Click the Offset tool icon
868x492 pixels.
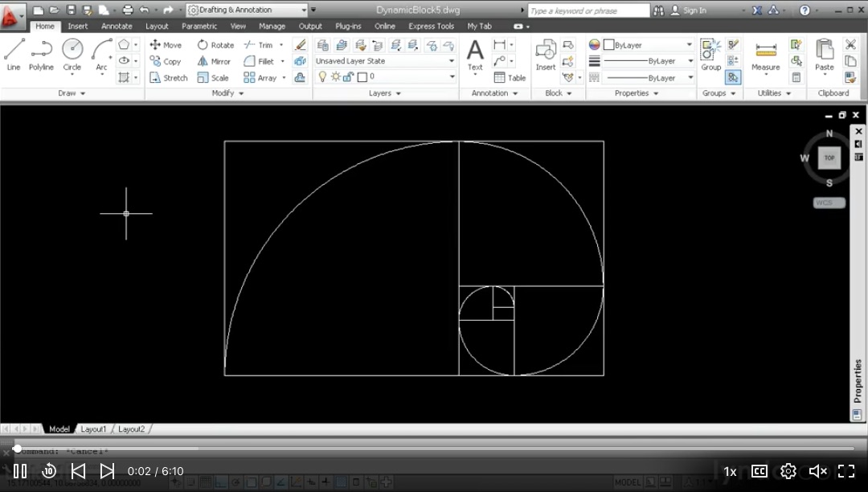pos(300,77)
